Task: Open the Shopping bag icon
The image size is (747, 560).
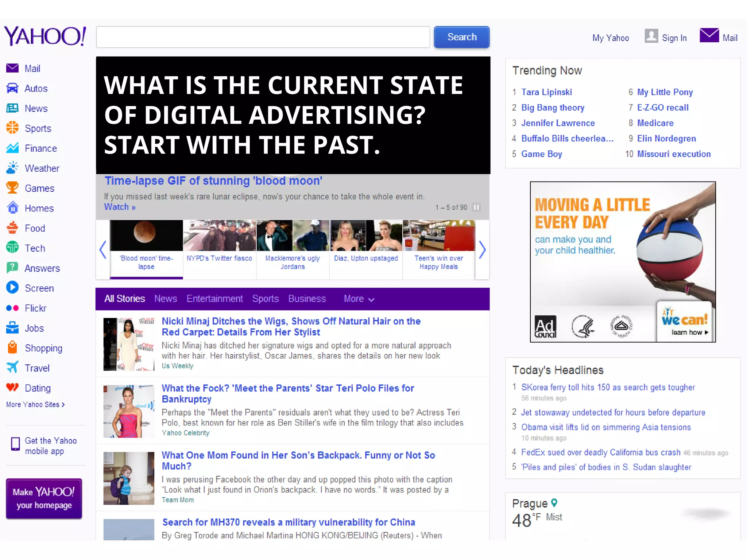Action: pos(12,347)
